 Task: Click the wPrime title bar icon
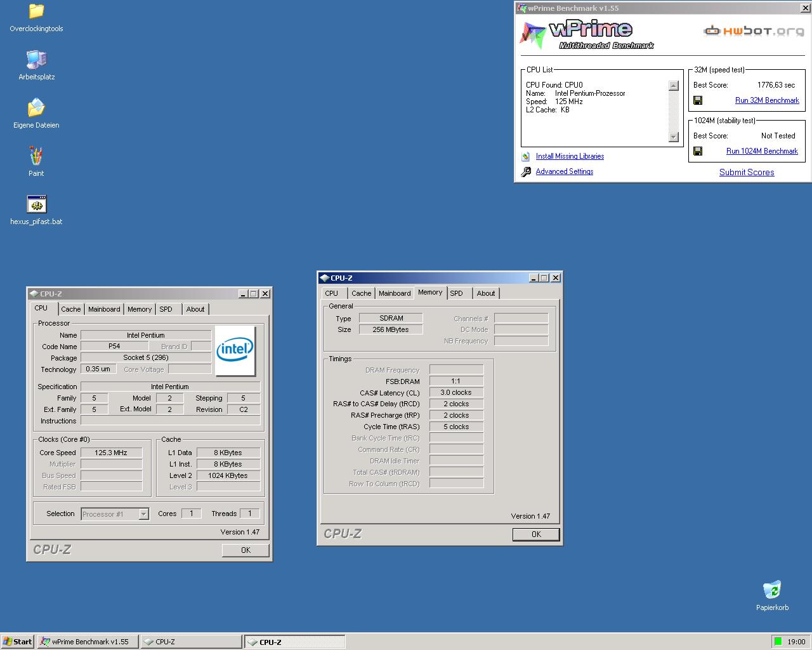[523, 8]
